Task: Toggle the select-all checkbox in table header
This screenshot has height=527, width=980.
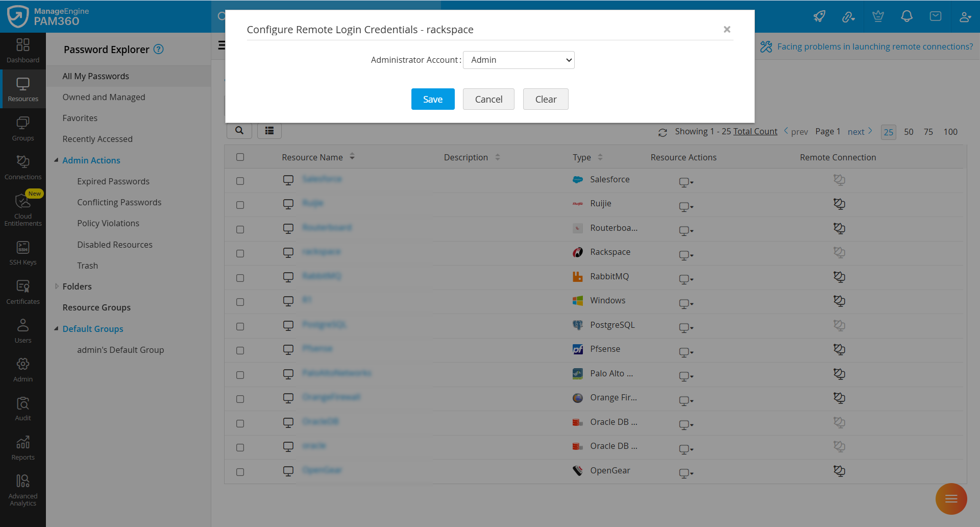Action: click(240, 157)
